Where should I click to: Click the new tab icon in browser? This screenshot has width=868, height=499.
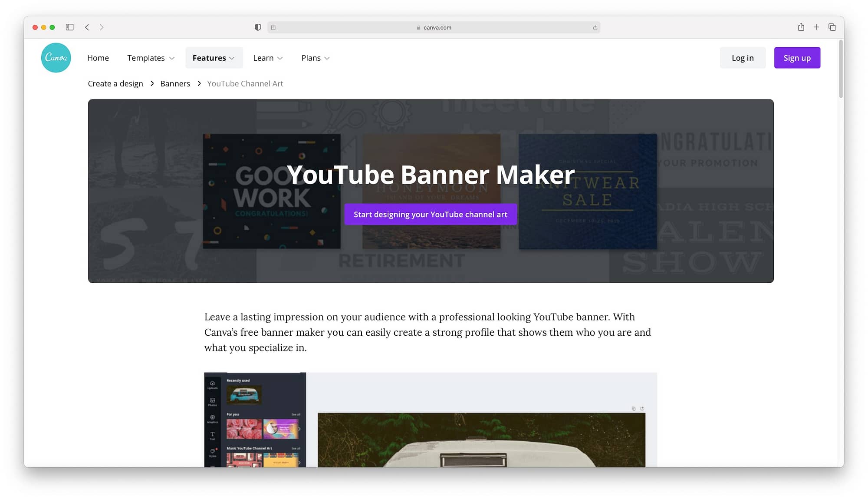[x=816, y=27]
